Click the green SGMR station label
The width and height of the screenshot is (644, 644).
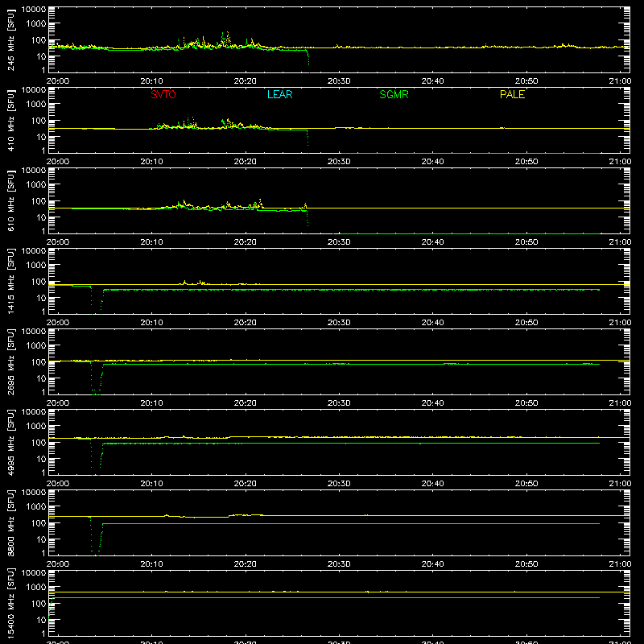point(394,94)
